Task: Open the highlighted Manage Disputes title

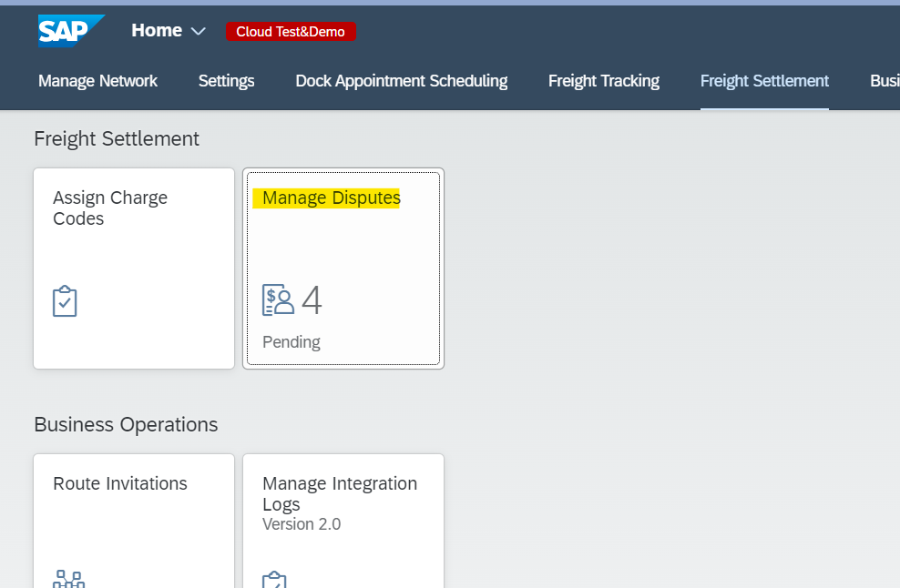Action: pos(331,198)
